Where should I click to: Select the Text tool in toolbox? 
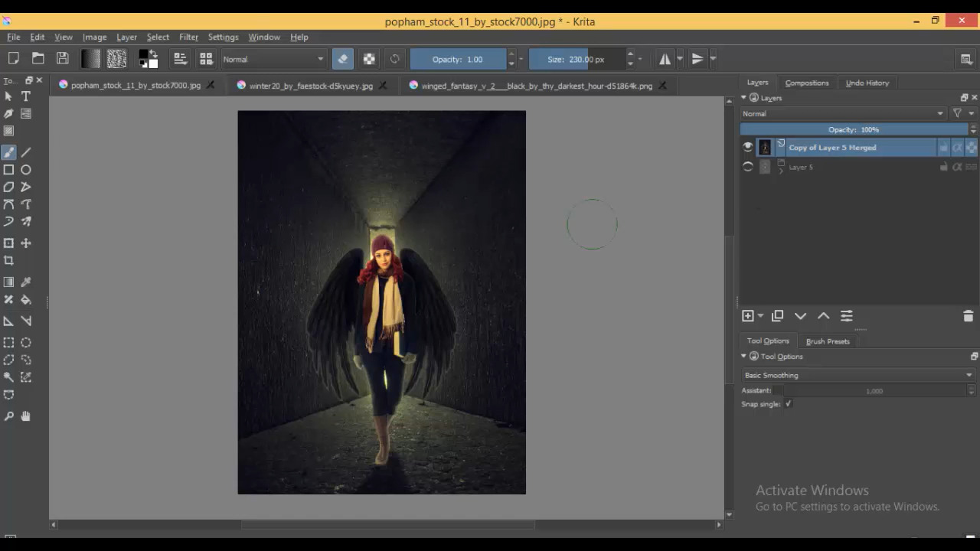tap(26, 96)
